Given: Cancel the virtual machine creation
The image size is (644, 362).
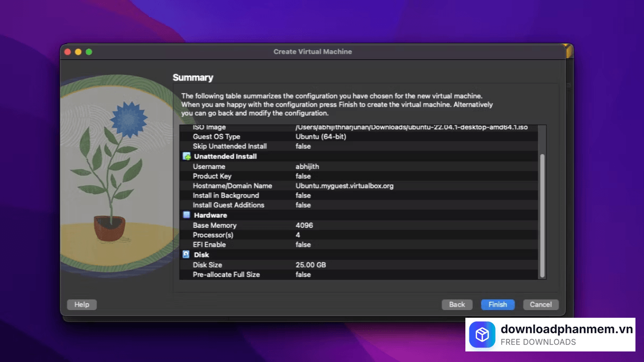Looking at the screenshot, I should [x=540, y=304].
